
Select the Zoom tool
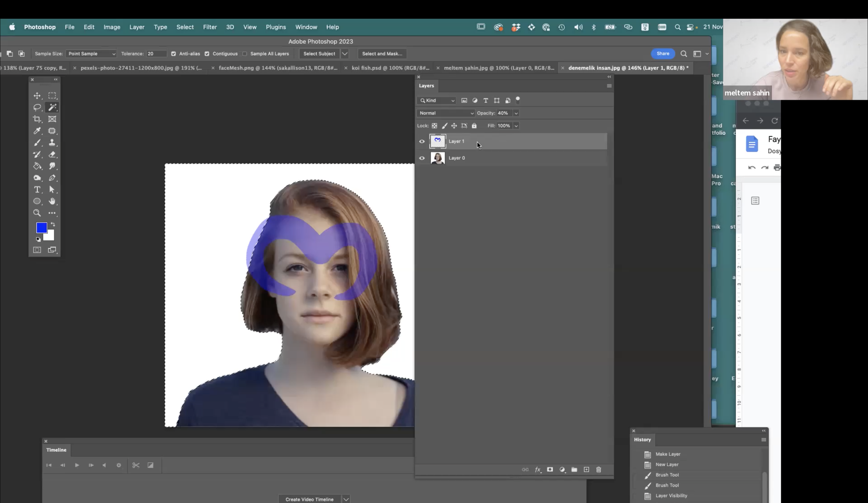pyautogui.click(x=37, y=213)
